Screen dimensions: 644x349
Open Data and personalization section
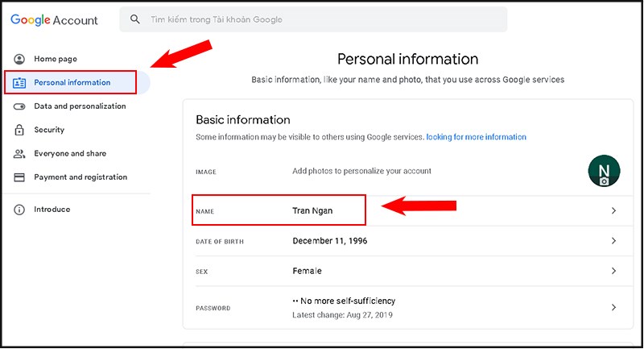[x=80, y=106]
